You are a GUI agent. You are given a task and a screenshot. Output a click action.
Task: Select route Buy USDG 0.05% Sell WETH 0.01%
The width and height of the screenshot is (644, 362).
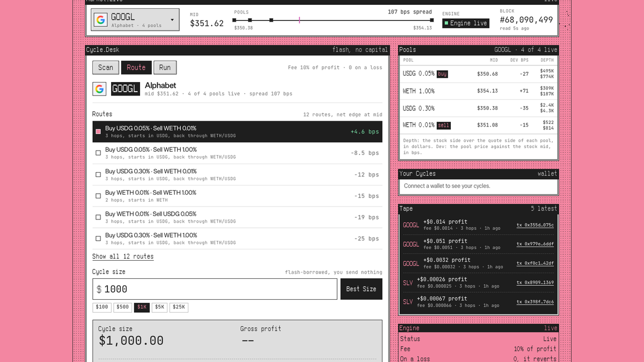click(x=237, y=131)
